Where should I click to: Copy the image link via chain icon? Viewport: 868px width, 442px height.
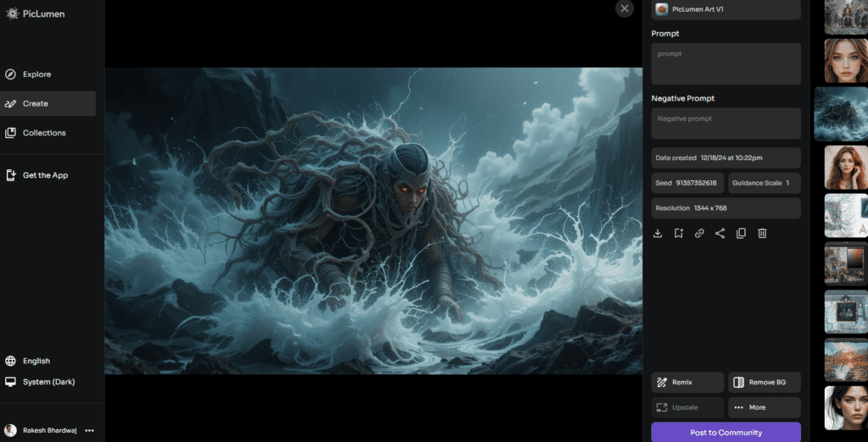tap(699, 234)
